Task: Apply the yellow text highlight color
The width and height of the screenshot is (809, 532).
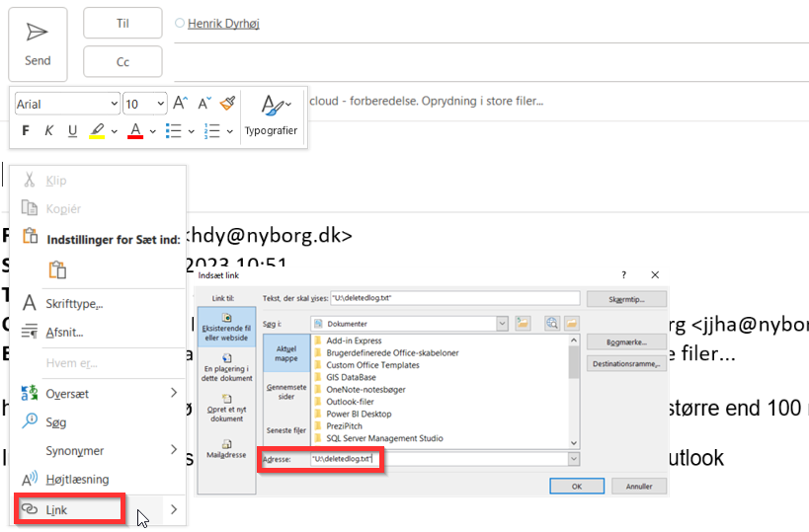Action: [x=97, y=130]
